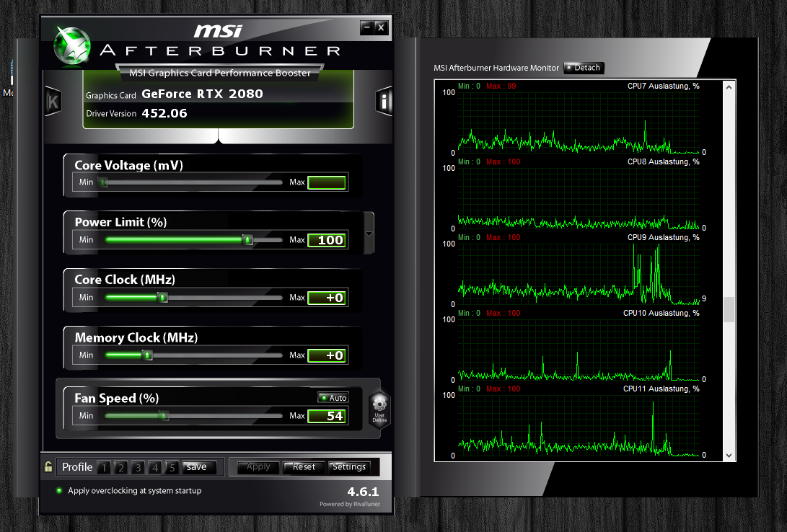Click the green Afterburner jet logo

point(72,46)
